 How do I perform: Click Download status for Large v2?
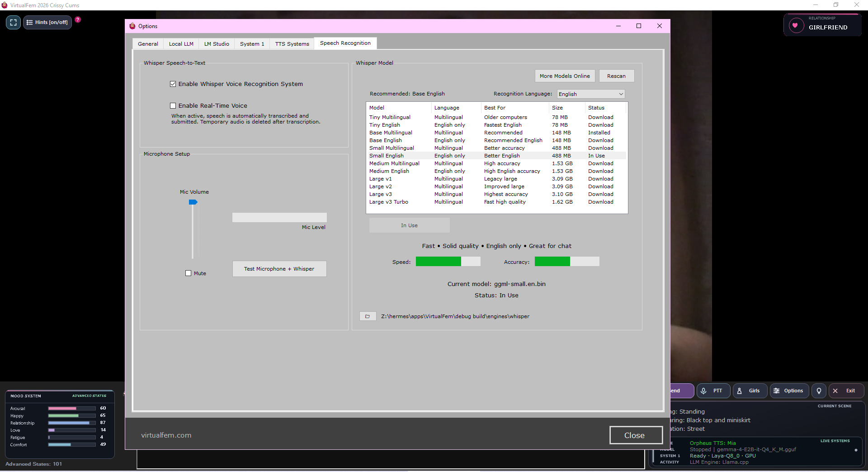pyautogui.click(x=600, y=186)
